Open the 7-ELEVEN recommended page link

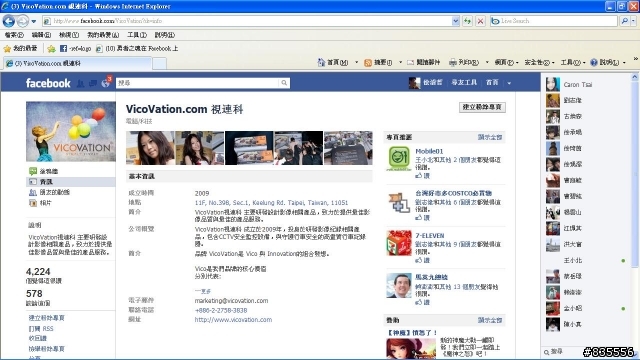tap(429, 236)
